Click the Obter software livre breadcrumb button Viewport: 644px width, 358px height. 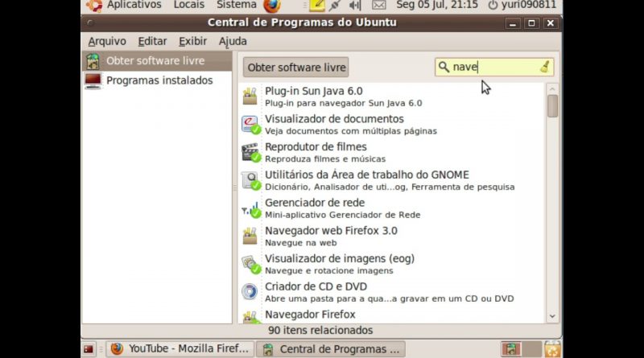(295, 68)
